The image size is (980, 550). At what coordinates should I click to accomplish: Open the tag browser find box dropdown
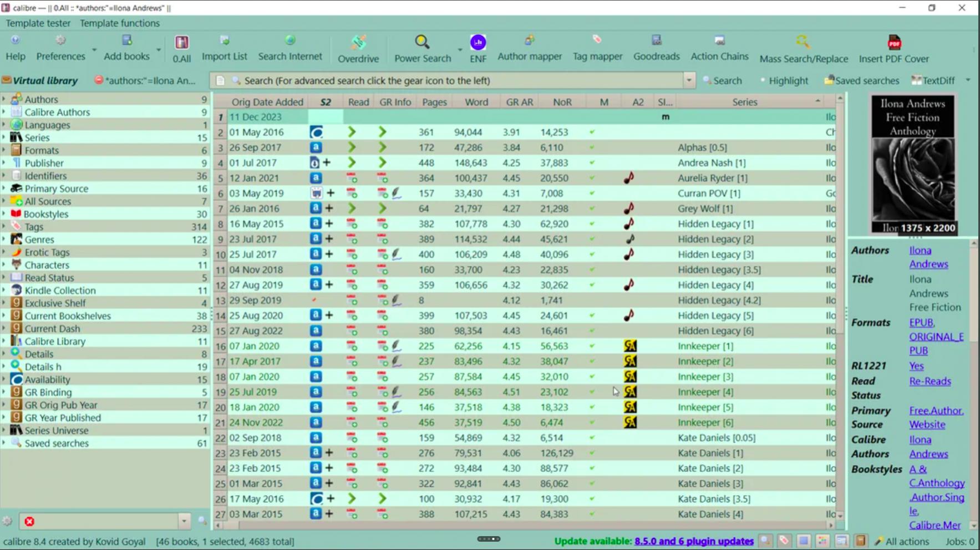(x=184, y=521)
